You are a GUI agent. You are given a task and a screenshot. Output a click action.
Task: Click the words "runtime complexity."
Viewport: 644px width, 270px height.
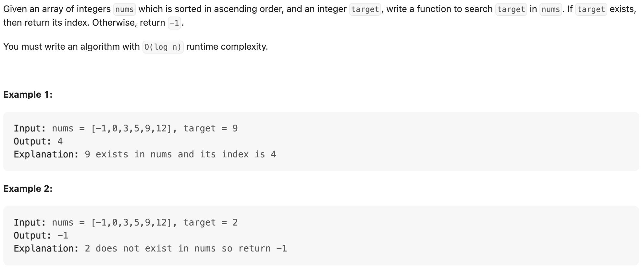[x=227, y=47]
